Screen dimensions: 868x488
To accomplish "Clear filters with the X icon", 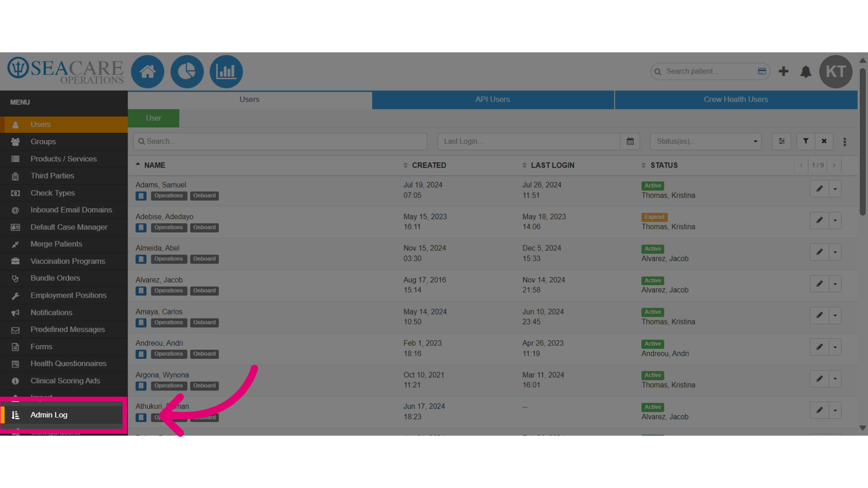I will pos(824,141).
